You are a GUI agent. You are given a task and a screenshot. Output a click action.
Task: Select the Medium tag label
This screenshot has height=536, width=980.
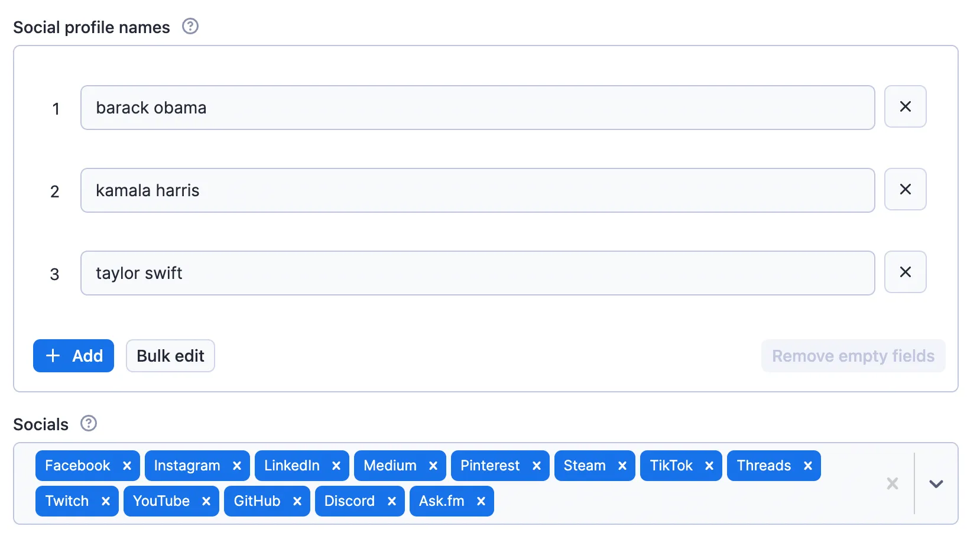[x=390, y=466]
